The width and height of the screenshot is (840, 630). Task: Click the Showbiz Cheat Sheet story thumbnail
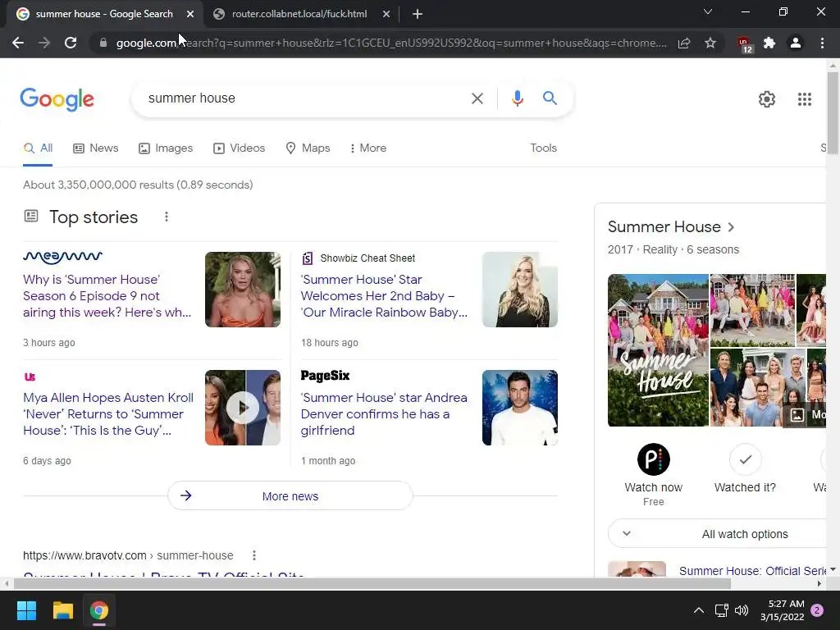519,290
